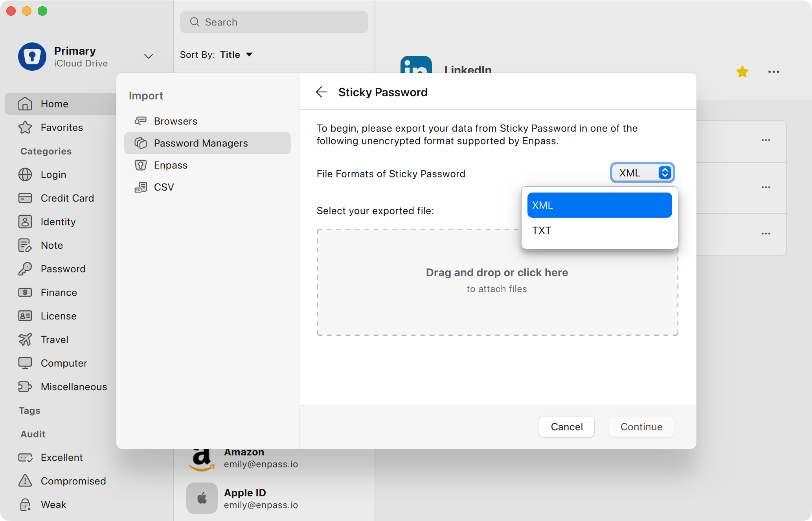Click the Browsers import icon
This screenshot has height=521, width=812.
(141, 121)
